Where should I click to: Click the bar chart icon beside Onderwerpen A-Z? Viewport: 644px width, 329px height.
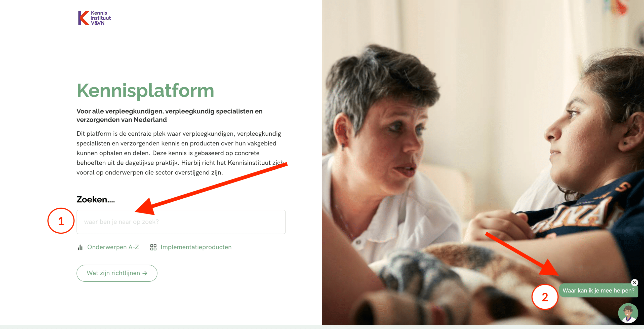click(x=80, y=247)
